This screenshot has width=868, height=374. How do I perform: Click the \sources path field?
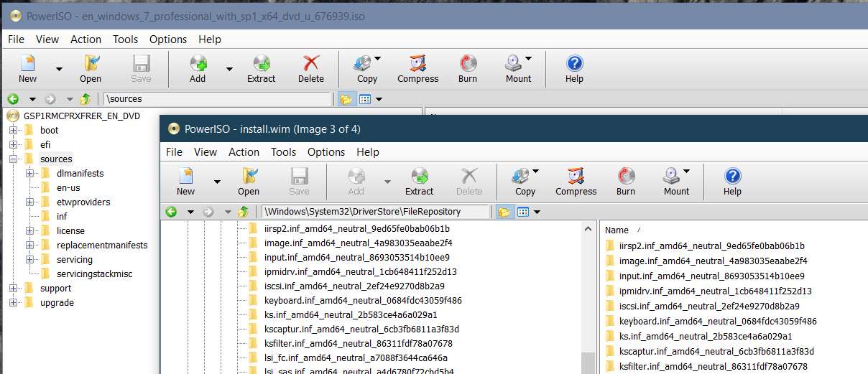pos(217,99)
